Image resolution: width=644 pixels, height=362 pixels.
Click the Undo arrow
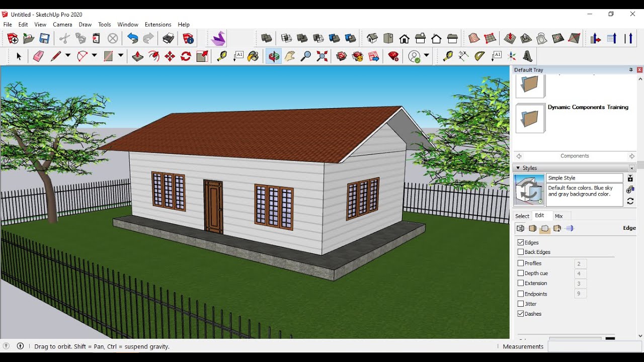(x=132, y=38)
